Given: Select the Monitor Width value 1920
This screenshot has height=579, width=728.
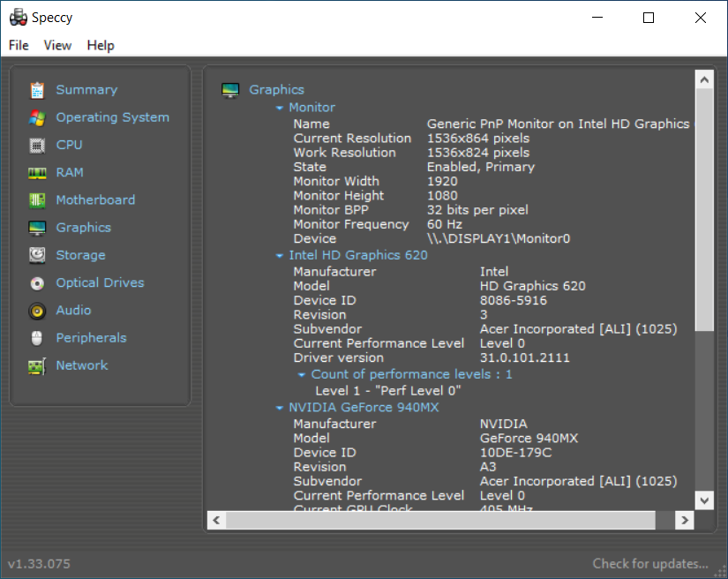Looking at the screenshot, I should tap(442, 182).
